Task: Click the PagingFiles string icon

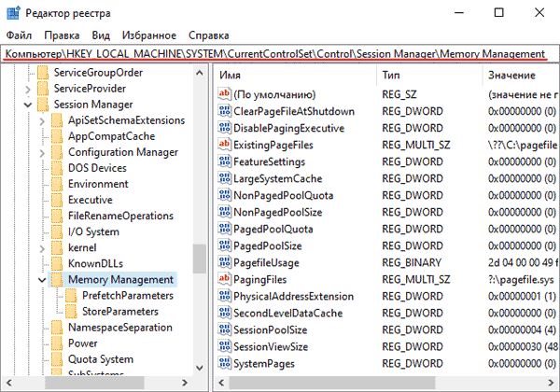Action: click(x=224, y=279)
